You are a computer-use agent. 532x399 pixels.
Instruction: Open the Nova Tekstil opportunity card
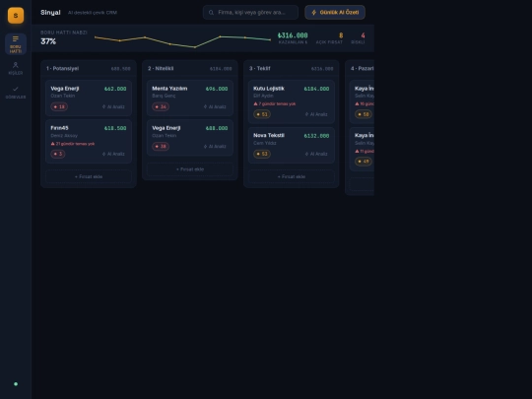click(292, 145)
